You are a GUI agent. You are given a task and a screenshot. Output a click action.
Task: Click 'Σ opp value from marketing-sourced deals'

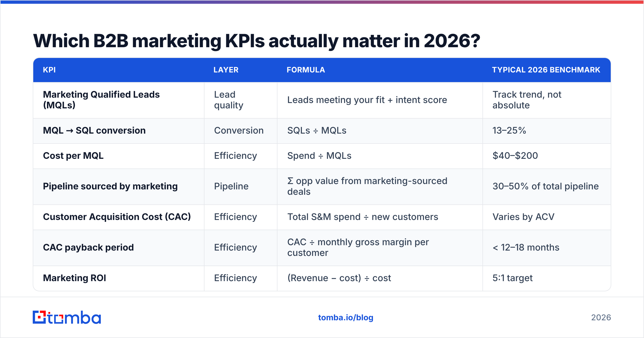coord(367,186)
